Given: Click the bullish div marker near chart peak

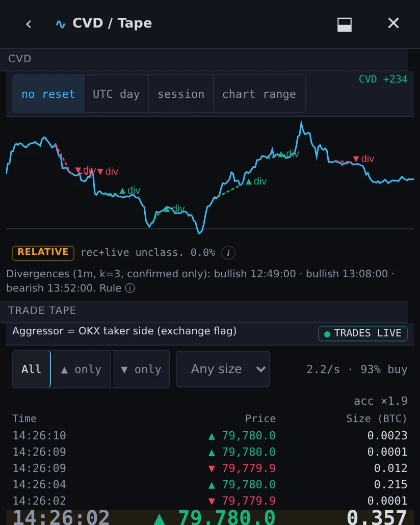Looking at the screenshot, I should tap(288, 154).
